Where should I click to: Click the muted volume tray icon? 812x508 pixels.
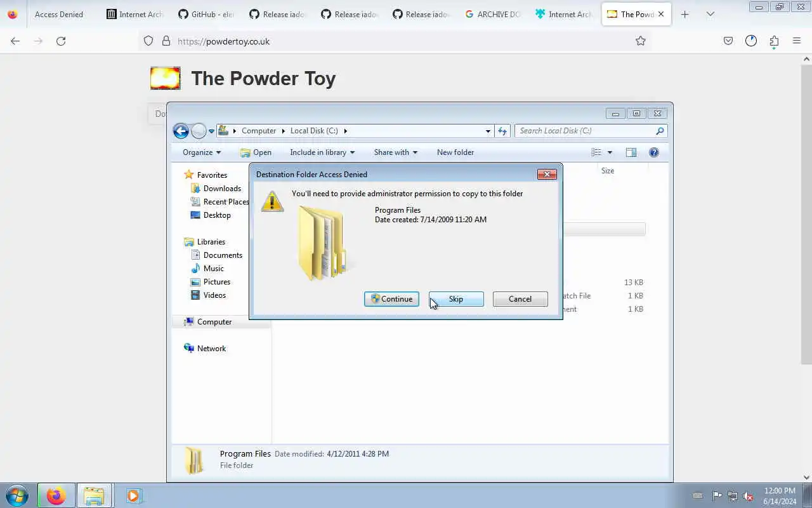pos(749,496)
